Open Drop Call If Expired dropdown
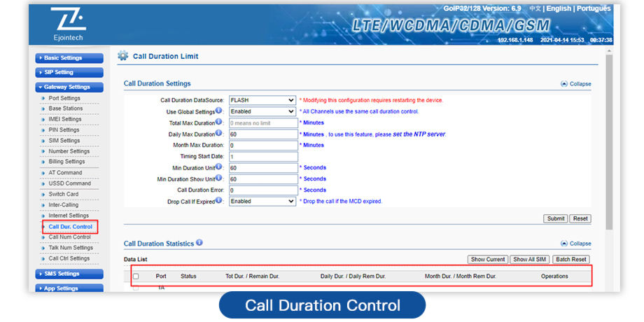 click(x=262, y=201)
